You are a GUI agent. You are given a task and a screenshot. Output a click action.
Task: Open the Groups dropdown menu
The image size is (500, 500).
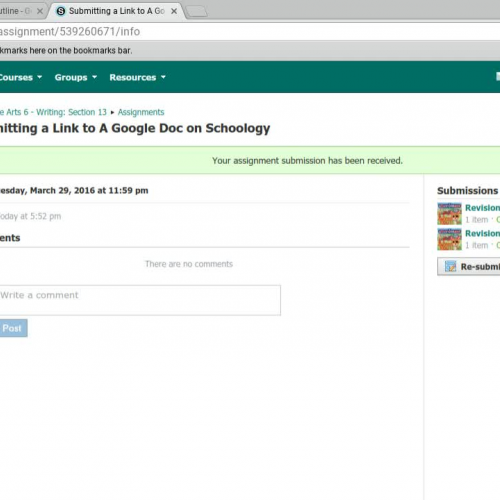point(76,77)
